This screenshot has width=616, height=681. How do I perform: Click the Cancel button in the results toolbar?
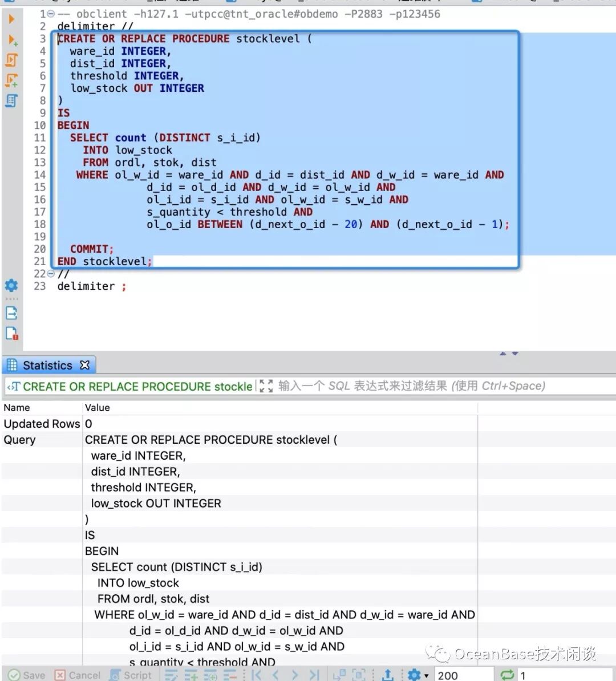tap(78, 675)
